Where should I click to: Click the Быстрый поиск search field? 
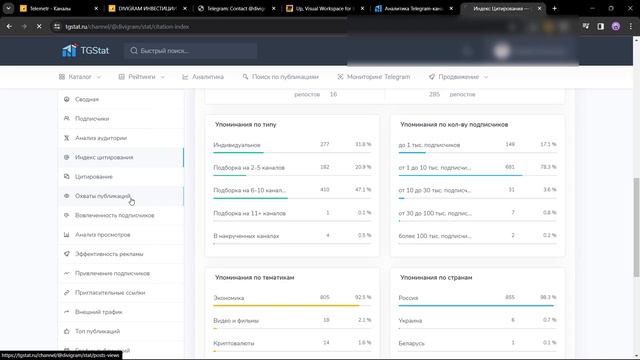(191, 51)
